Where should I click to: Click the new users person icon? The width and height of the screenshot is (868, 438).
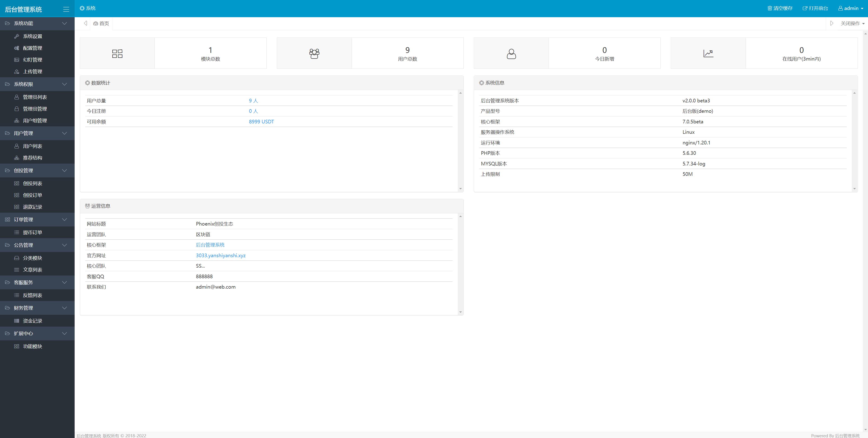point(511,54)
